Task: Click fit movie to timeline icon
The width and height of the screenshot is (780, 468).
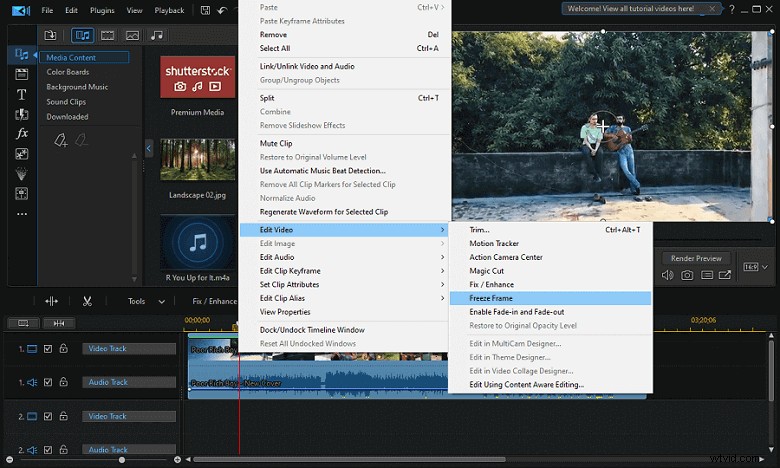Action: click(x=59, y=323)
